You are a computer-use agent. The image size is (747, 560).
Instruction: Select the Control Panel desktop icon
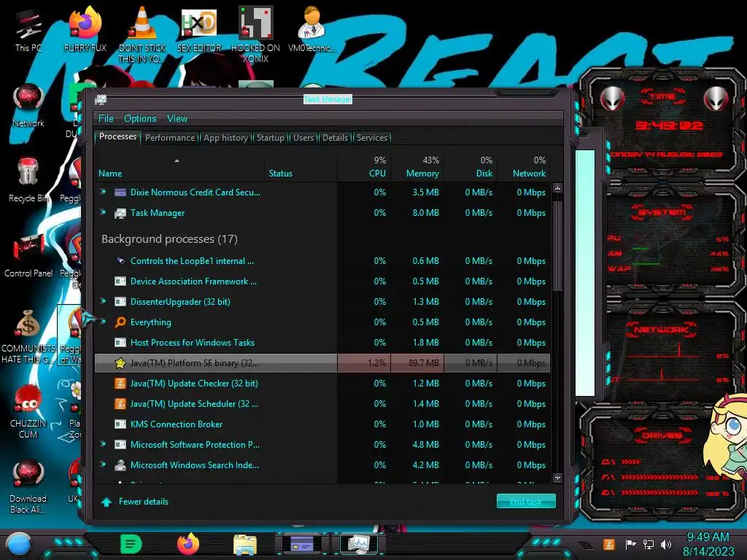coord(28,255)
